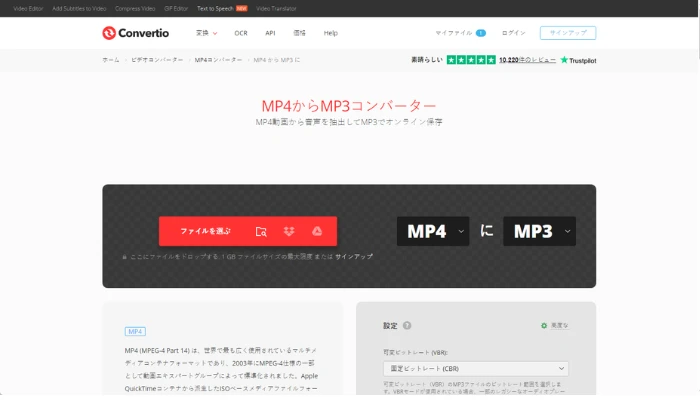Open the 固定ビットレート (CBR) combo box
Image resolution: width=700 pixels, height=400 pixels.
click(476, 369)
